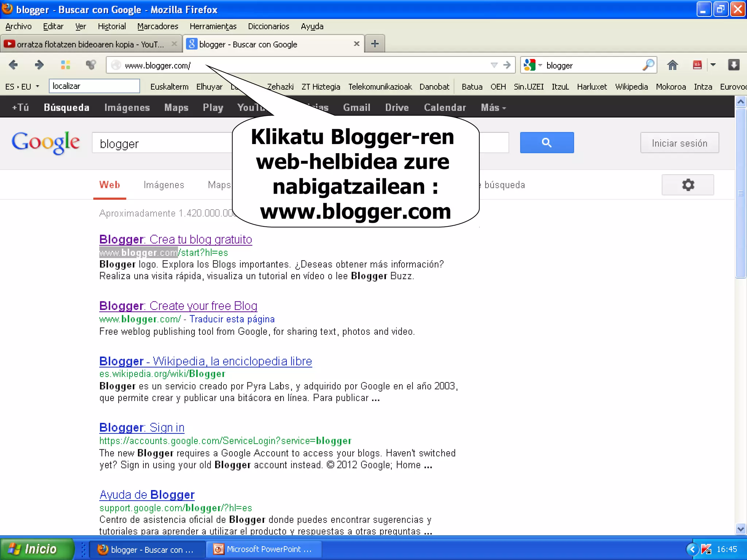747x560 pixels.
Task: Go forward with the forward arrow
Action: 39,65
